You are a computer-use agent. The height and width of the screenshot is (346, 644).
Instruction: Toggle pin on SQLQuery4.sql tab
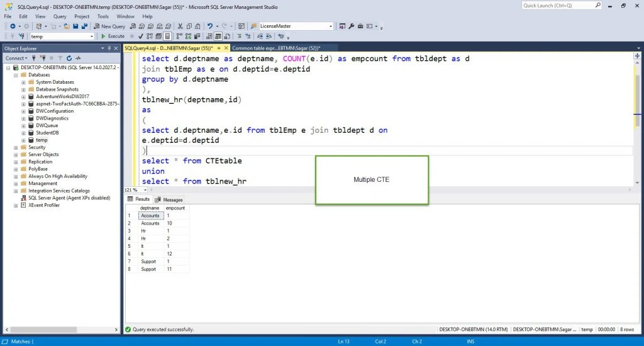click(219, 48)
